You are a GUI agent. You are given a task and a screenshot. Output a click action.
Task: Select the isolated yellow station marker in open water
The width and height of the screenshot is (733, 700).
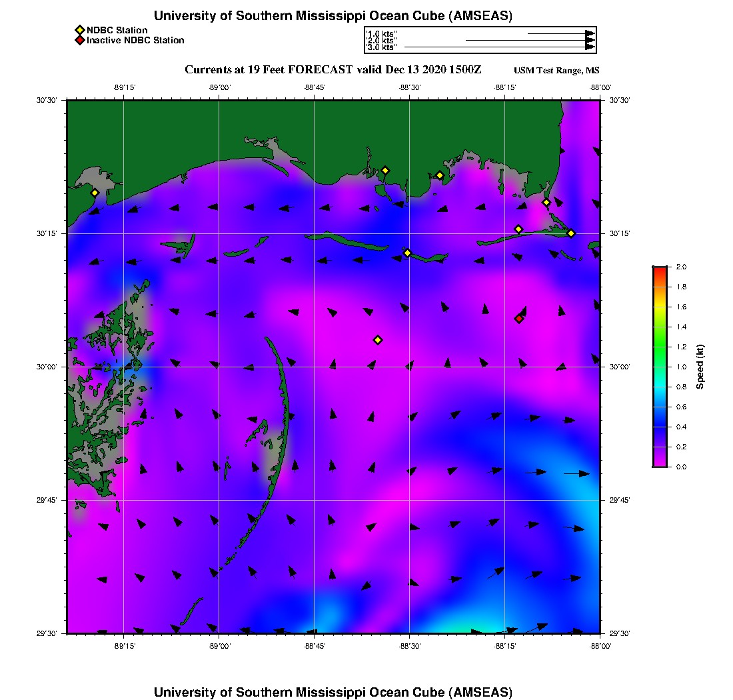click(x=378, y=340)
